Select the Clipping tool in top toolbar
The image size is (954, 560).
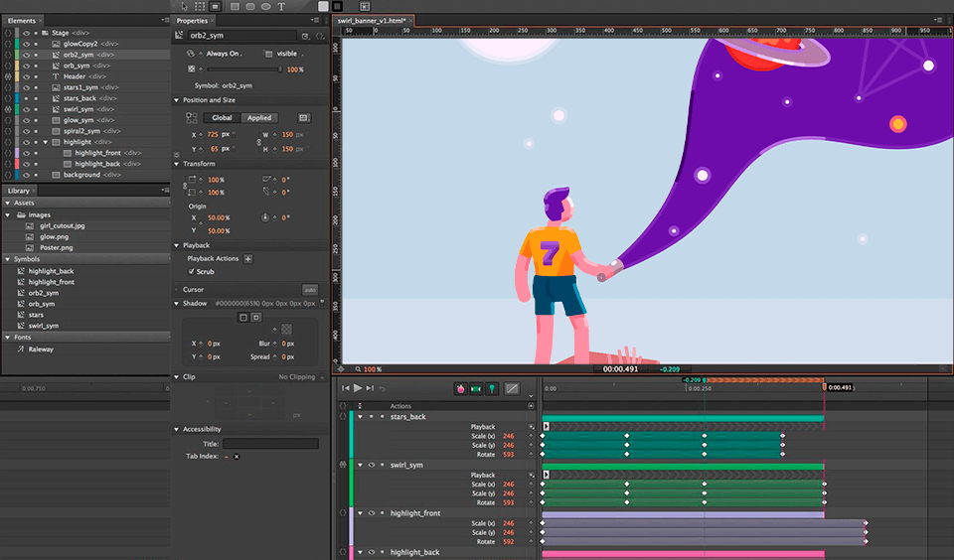pyautogui.click(x=215, y=7)
